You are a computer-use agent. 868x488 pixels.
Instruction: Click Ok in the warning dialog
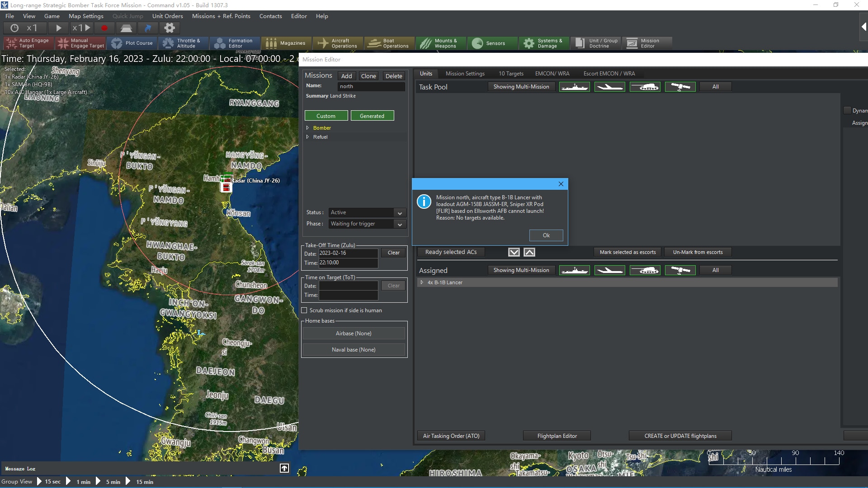tap(546, 235)
